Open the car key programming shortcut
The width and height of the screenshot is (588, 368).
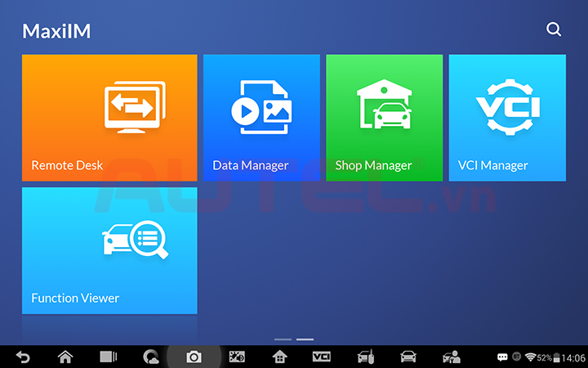[x=366, y=357]
